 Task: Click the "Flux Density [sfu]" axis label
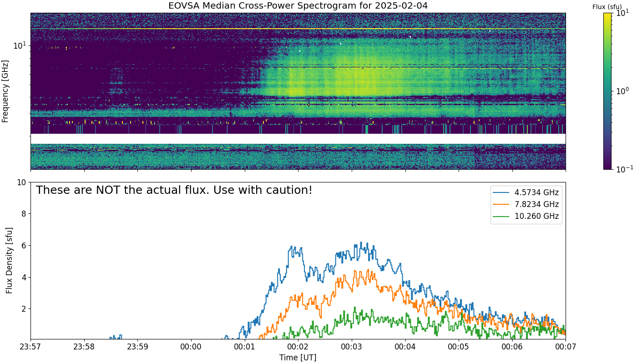(9, 260)
